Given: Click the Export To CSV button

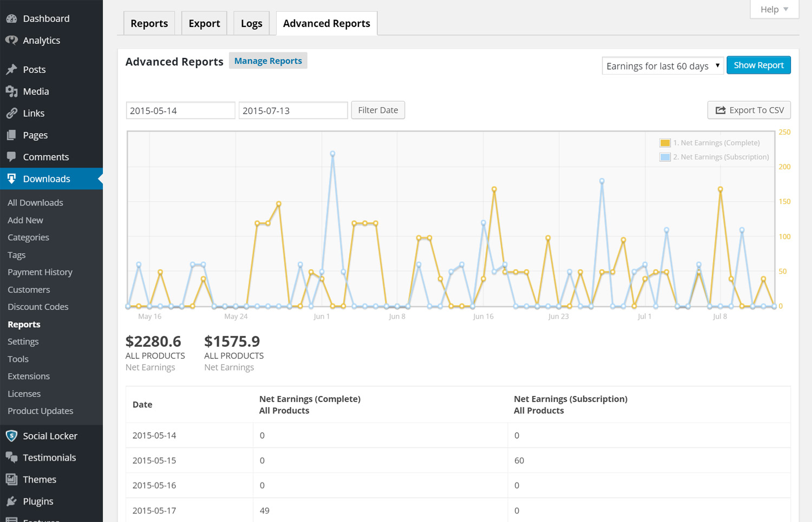Looking at the screenshot, I should 749,110.
